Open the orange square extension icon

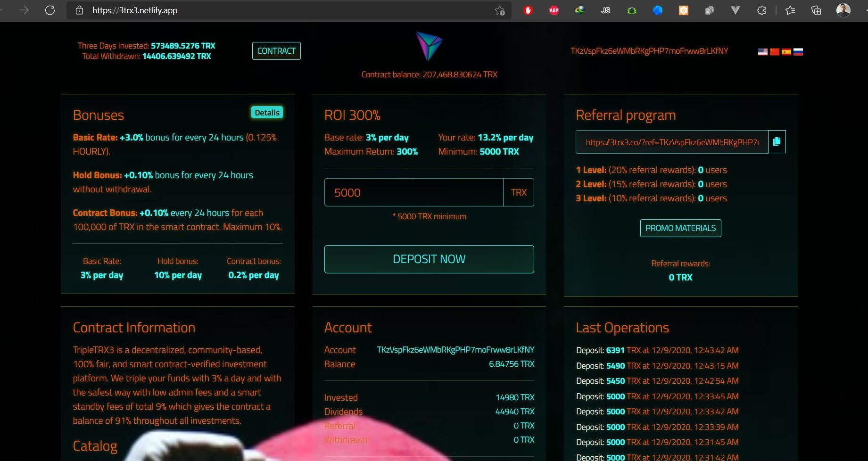[684, 10]
